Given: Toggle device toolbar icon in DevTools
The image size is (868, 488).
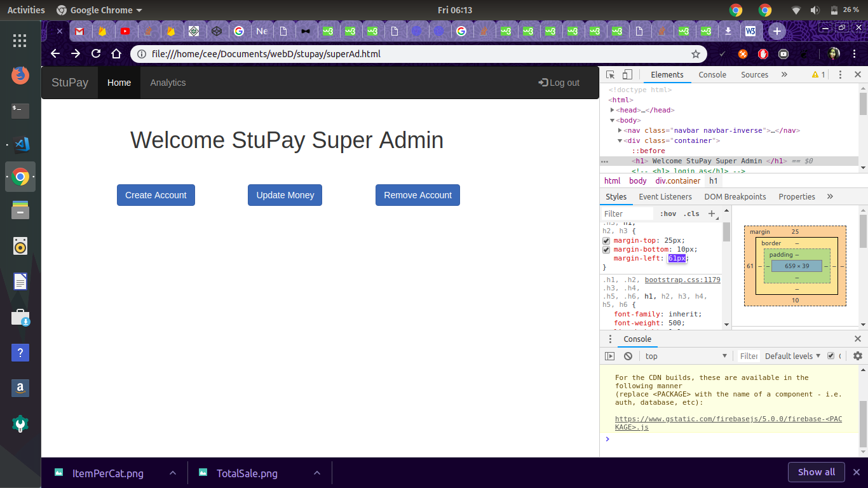Looking at the screenshot, I should pyautogui.click(x=627, y=74).
